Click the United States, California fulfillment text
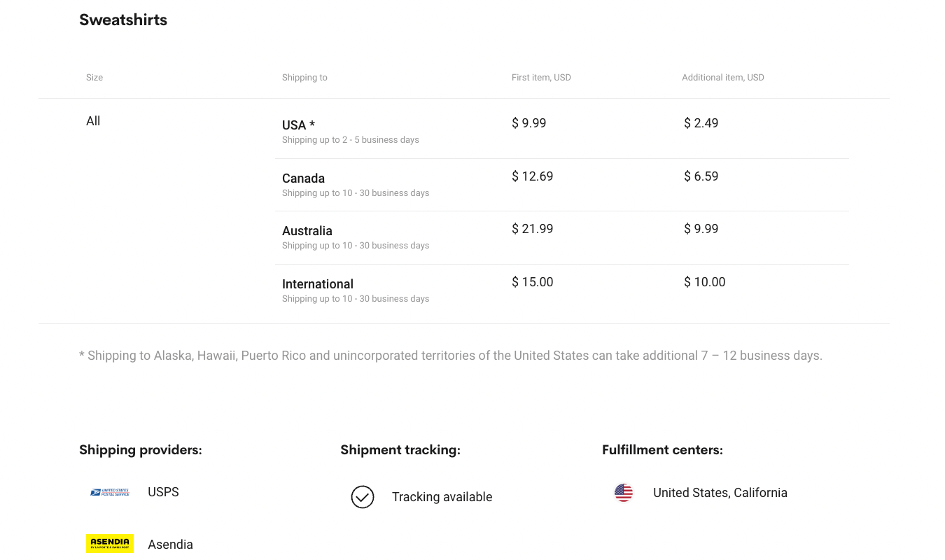This screenshot has height=560, width=945. pyautogui.click(x=720, y=493)
